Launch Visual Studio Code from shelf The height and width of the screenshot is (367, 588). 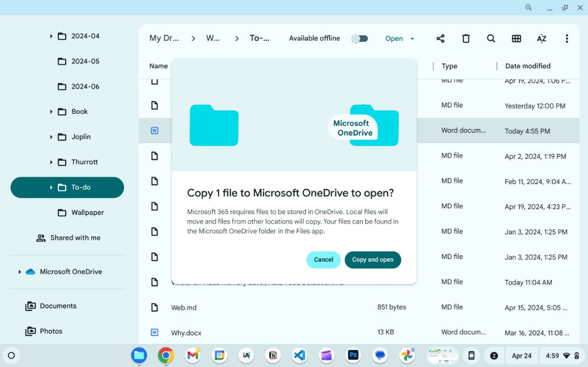pyautogui.click(x=300, y=355)
